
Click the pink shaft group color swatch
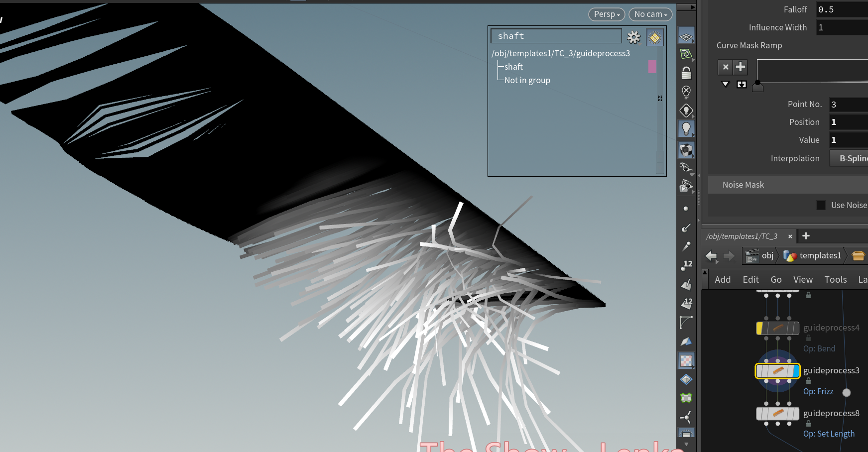(x=652, y=67)
